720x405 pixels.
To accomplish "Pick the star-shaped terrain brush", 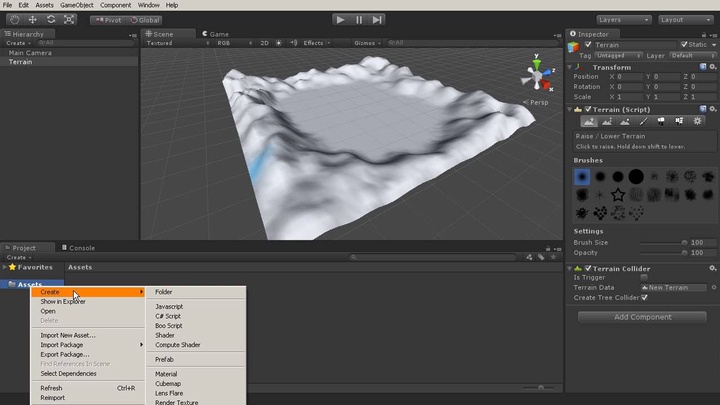I will 618,195.
